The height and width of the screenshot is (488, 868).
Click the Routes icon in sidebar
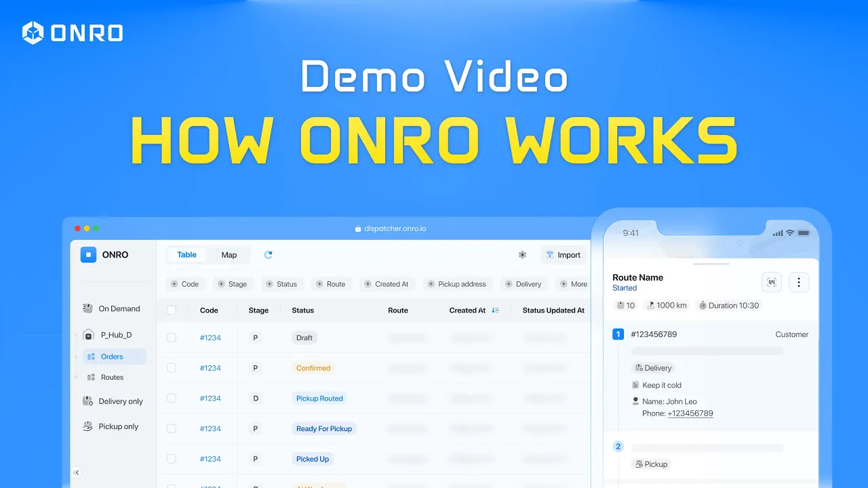click(x=91, y=378)
